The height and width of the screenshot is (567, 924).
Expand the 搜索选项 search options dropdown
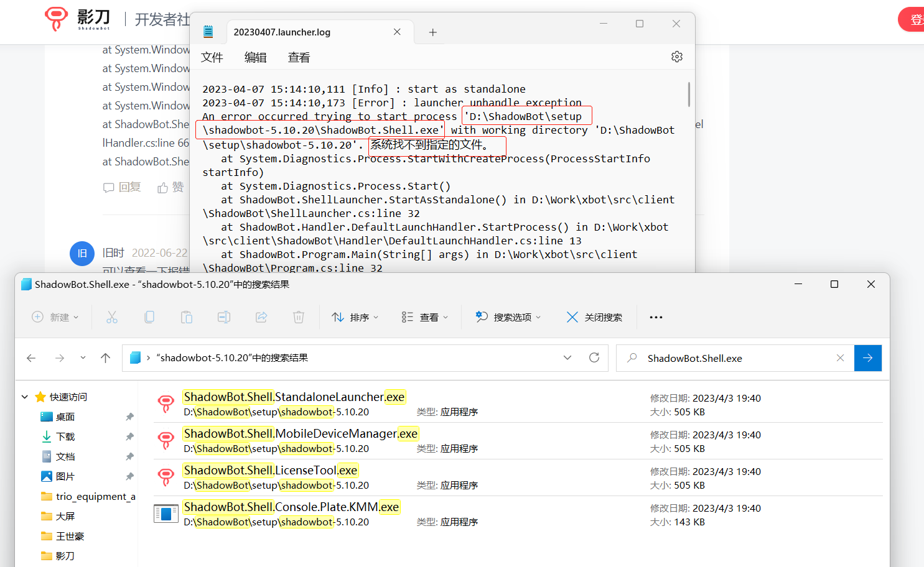coord(508,317)
